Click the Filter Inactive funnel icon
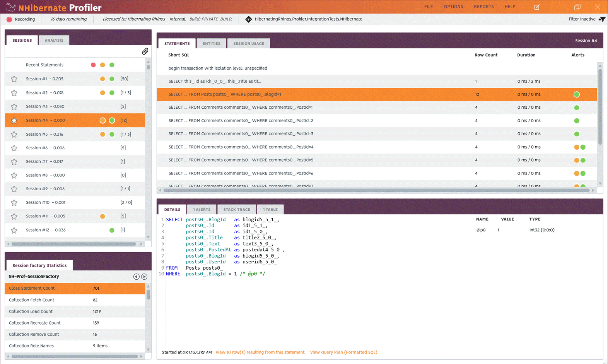608x364 pixels. (602, 19)
